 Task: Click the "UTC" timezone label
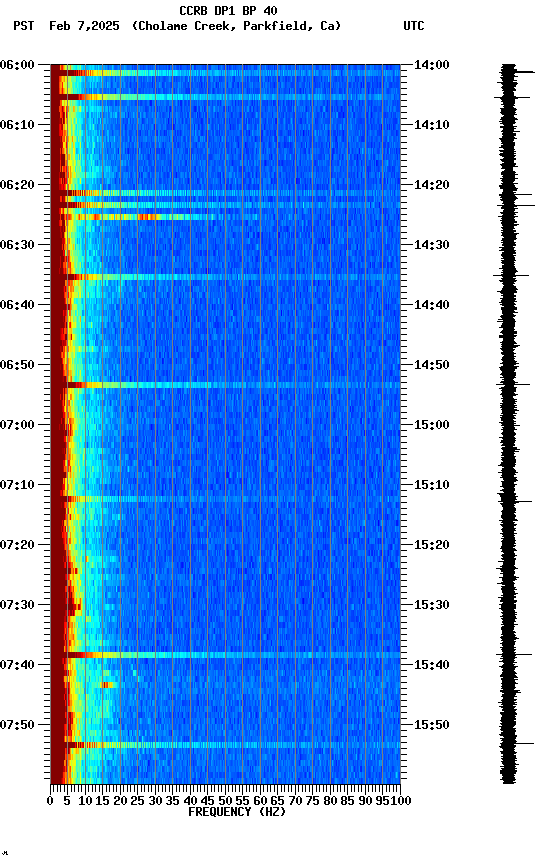tap(414, 26)
